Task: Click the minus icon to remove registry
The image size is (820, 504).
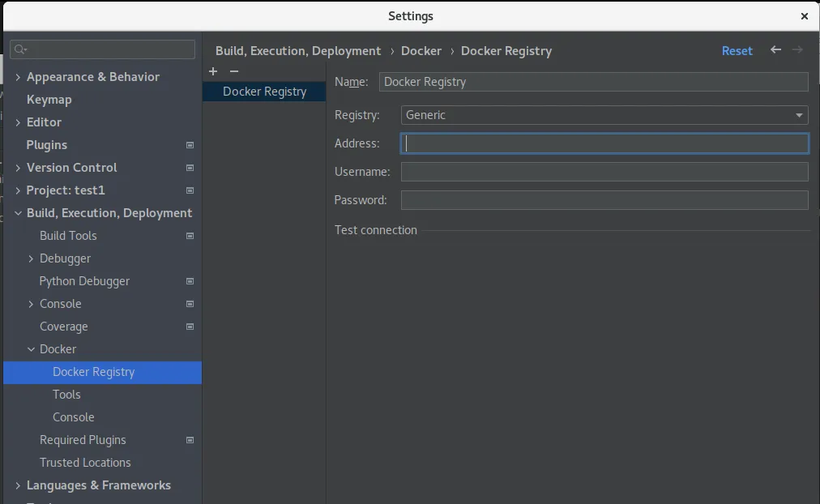Action: pos(234,71)
